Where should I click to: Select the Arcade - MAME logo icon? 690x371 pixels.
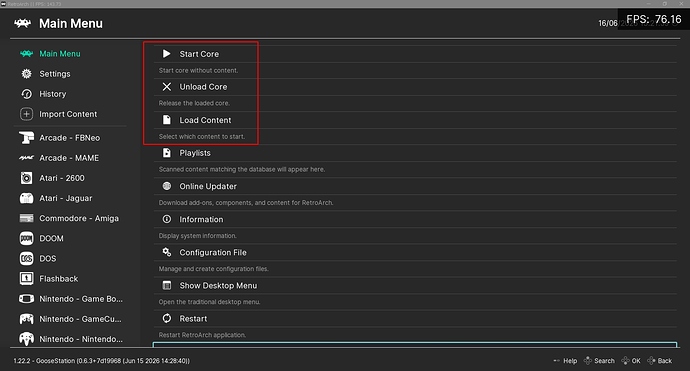point(26,158)
